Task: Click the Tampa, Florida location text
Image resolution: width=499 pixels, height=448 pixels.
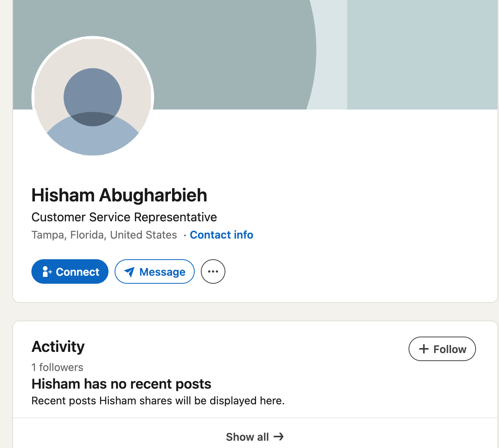Action: point(104,235)
